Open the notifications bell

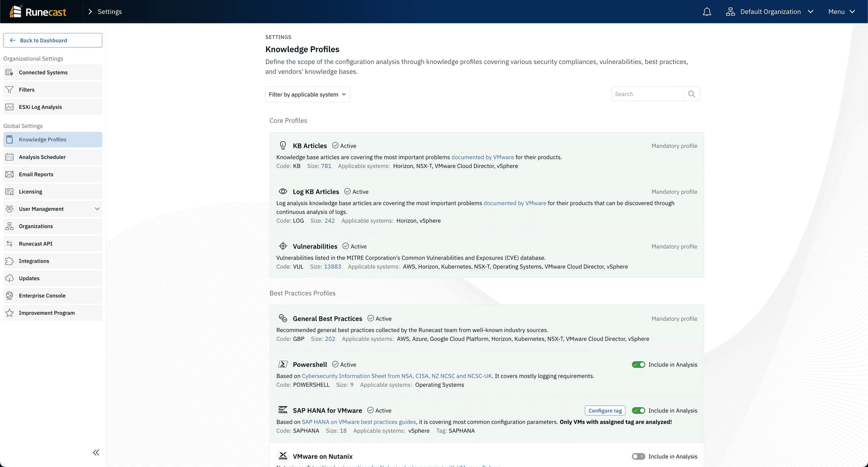(707, 12)
